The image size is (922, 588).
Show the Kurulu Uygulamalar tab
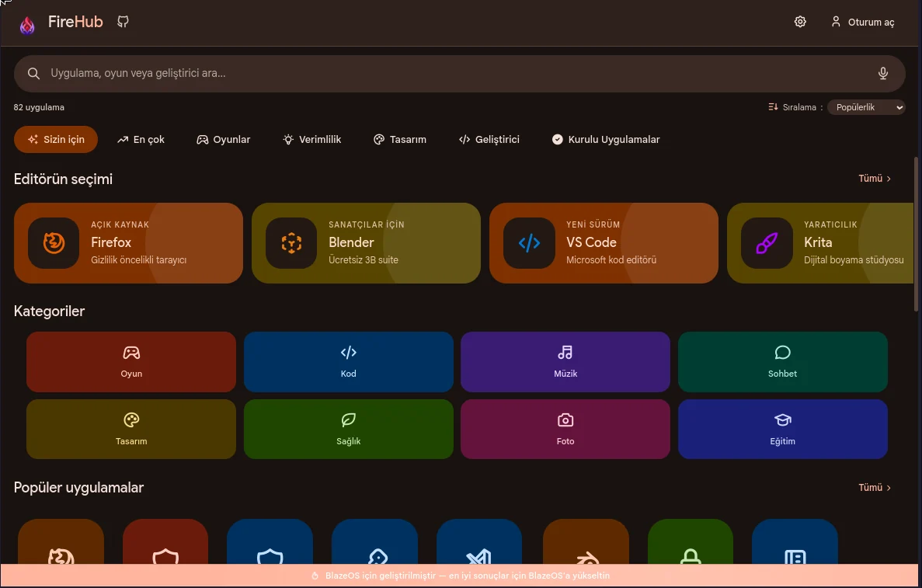pyautogui.click(x=606, y=139)
